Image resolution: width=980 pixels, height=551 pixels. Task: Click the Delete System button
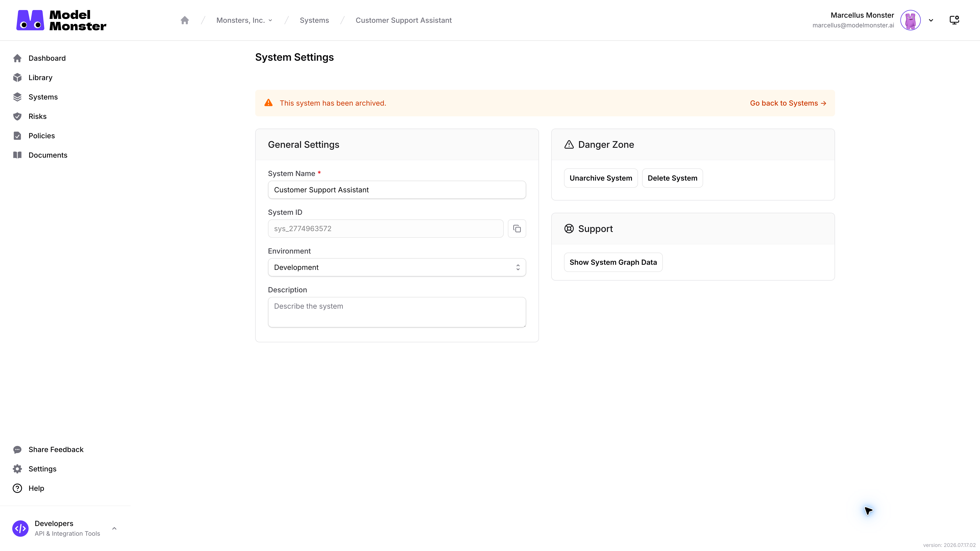coord(672,178)
